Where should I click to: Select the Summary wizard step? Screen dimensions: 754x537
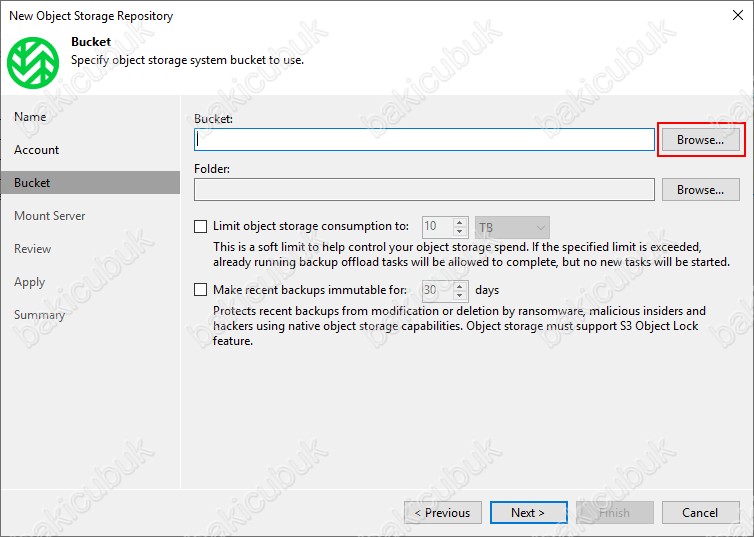click(39, 315)
